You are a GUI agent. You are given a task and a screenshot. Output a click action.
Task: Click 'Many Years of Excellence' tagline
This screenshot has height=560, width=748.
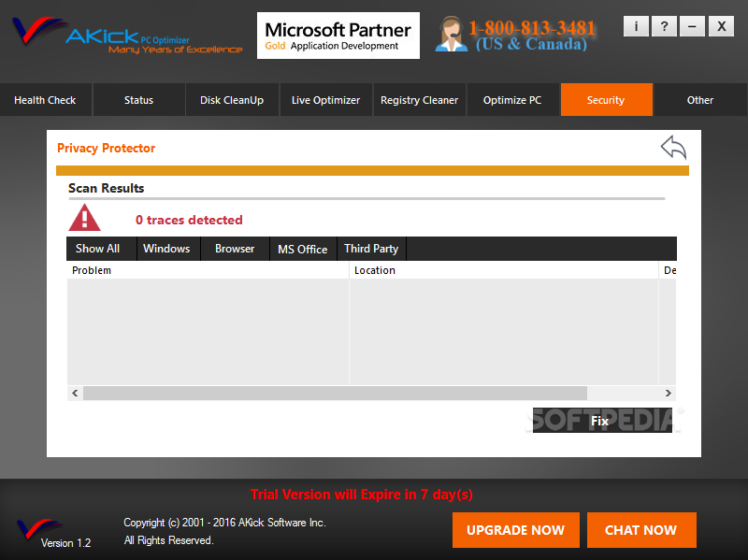(175, 50)
